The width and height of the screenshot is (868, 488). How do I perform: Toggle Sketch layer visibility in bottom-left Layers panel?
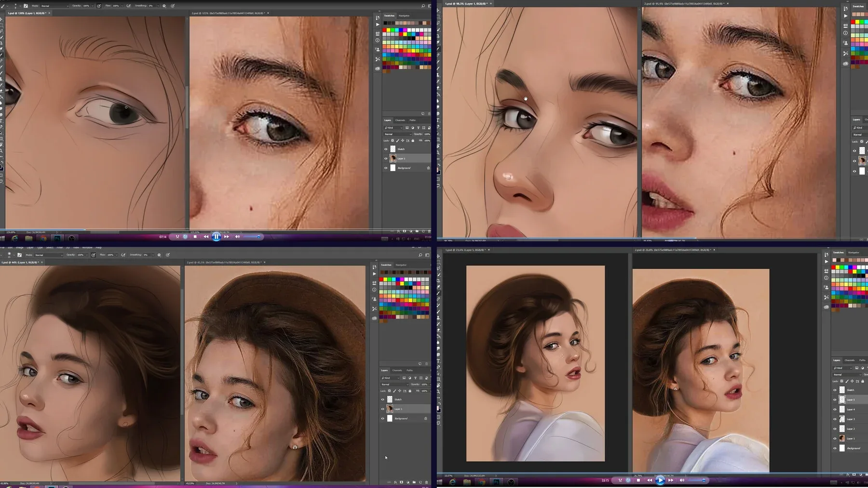point(383,399)
